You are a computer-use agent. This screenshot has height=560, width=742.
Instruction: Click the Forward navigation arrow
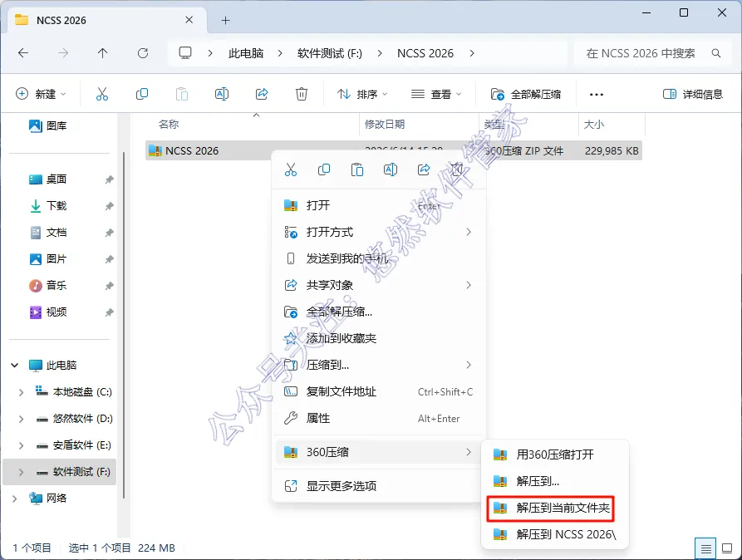(63, 53)
